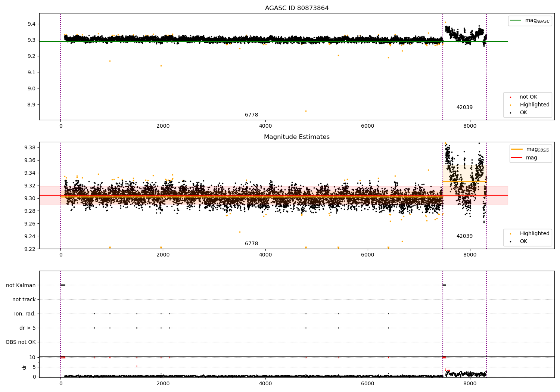Click the lowest orange outlier point in top plot

[x=306, y=111]
